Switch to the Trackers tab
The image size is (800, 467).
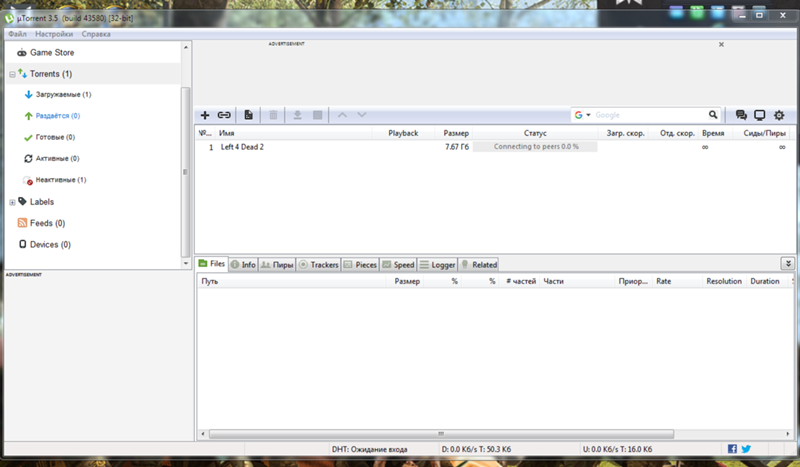(x=318, y=264)
